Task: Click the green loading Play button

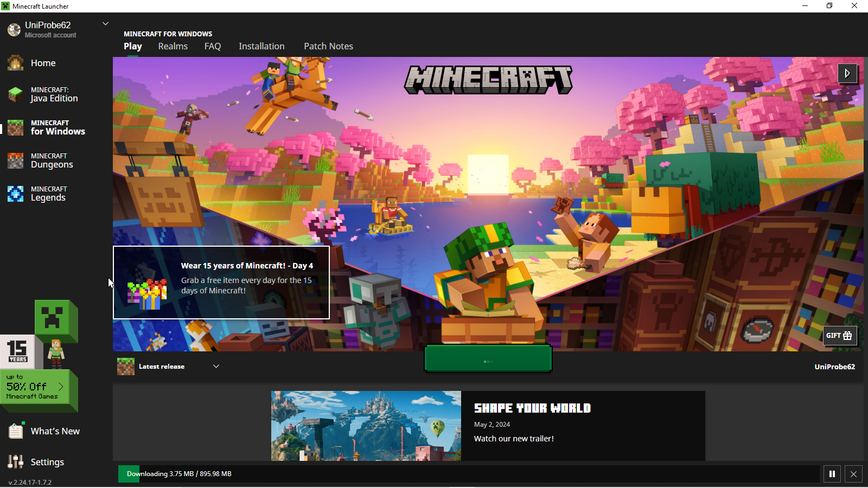Action: [x=488, y=359]
